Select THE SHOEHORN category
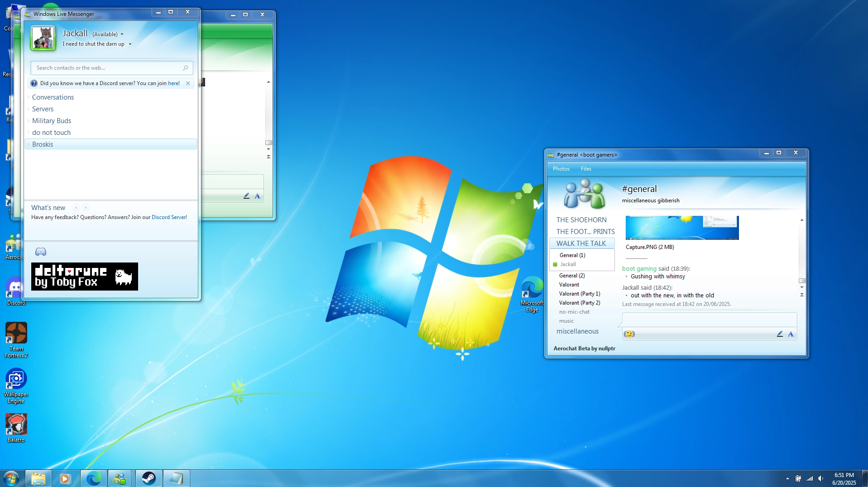Viewport: 868px width, 487px height. (x=581, y=220)
